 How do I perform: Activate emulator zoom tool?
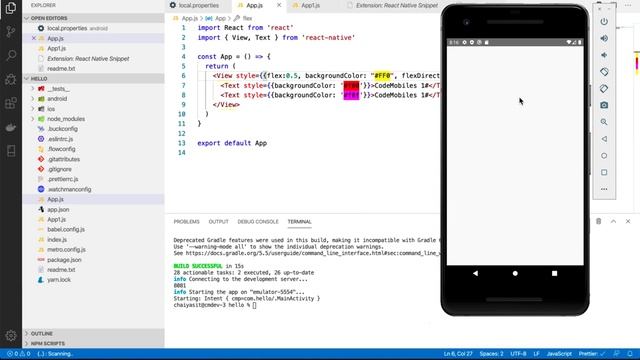604,122
